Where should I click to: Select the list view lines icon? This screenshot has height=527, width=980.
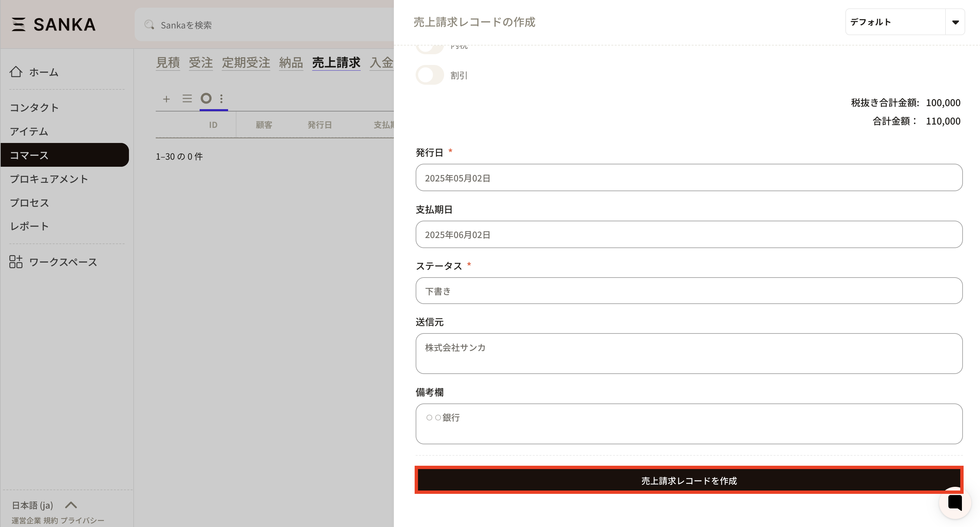187,99
